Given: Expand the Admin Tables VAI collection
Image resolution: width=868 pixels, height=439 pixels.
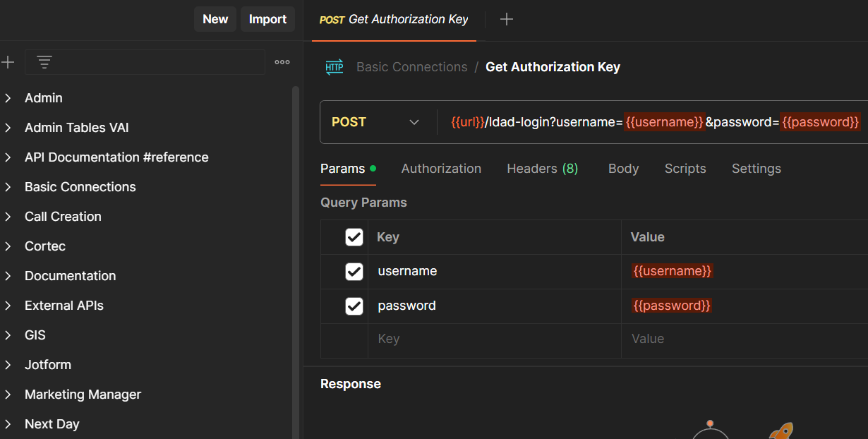Looking at the screenshot, I should (x=8, y=128).
